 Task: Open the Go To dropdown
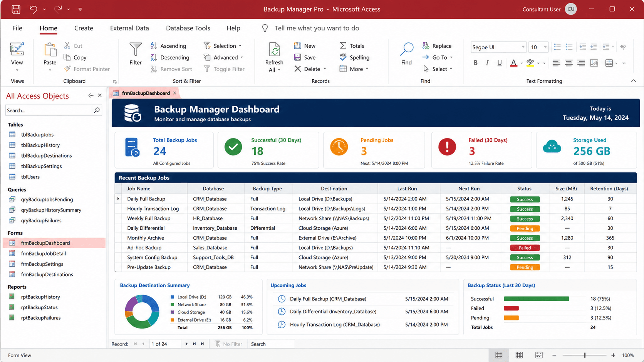[x=451, y=57]
